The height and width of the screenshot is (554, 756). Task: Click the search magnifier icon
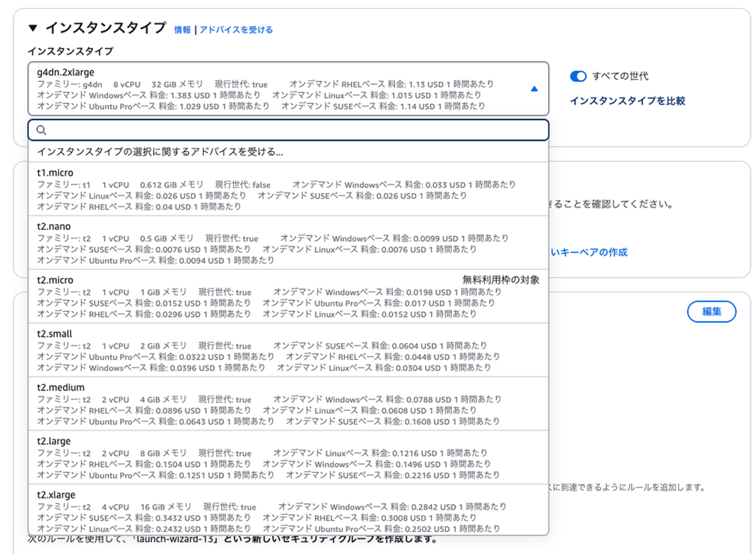point(41,130)
